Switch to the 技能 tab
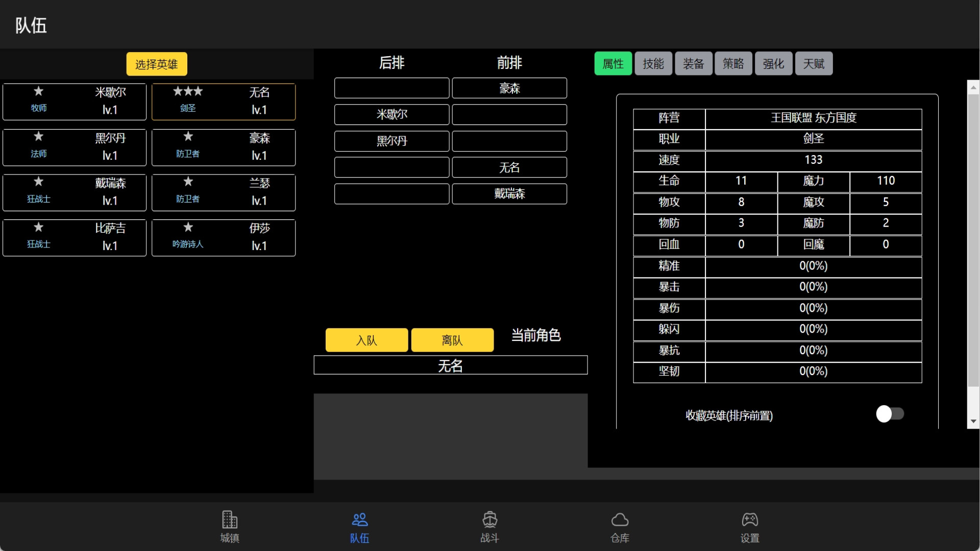This screenshot has height=551, width=980. point(653,63)
